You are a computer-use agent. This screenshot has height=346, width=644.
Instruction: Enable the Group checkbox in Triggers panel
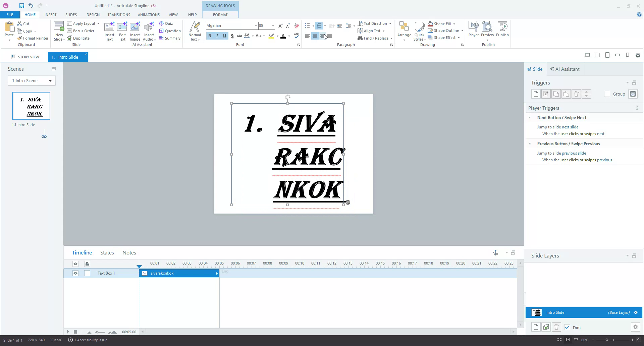[x=607, y=94]
